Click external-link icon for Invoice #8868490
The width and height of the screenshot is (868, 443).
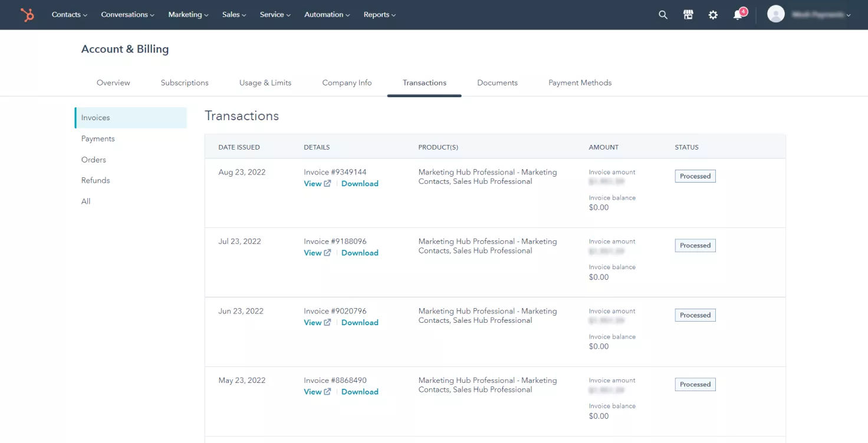(327, 392)
